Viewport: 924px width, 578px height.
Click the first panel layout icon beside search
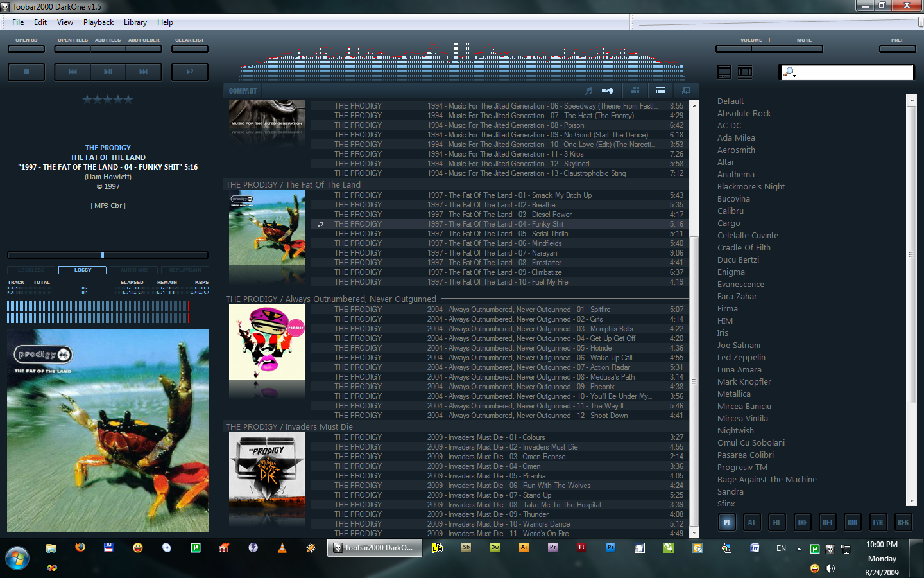(x=724, y=72)
